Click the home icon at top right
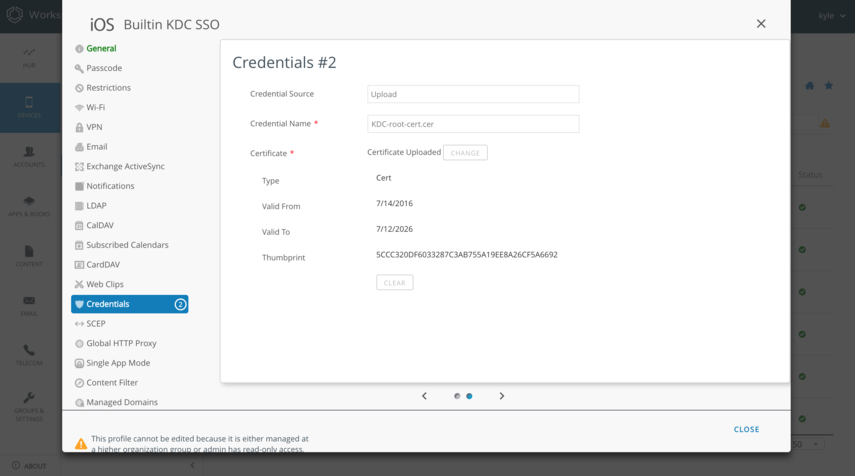The image size is (855, 476). coord(810,86)
